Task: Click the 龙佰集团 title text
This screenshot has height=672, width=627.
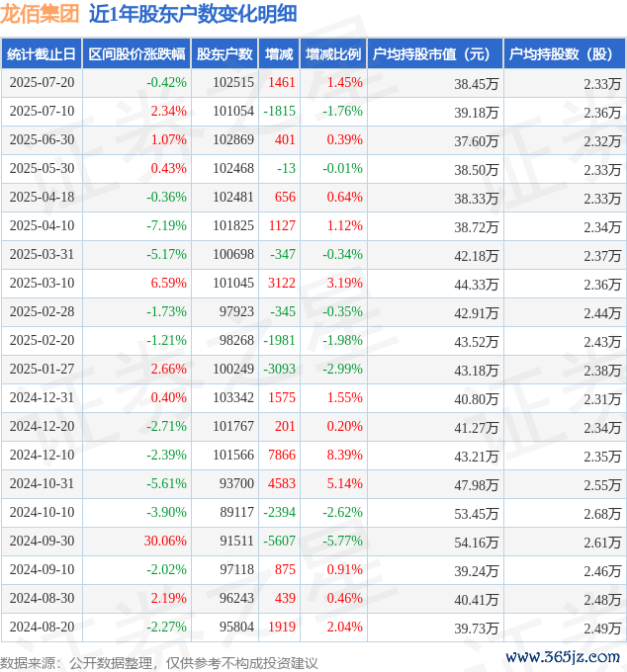Action: click(40, 14)
